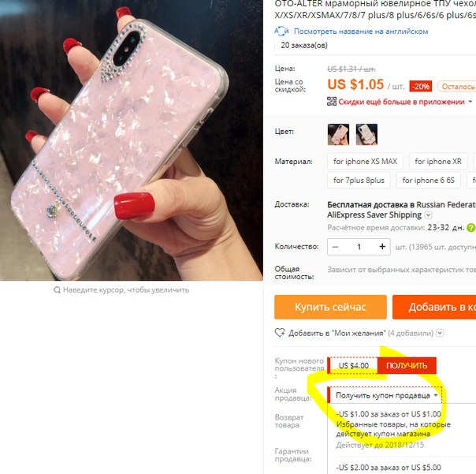Click the Купить сейчас button
This screenshot has width=476, height=474.
click(x=330, y=307)
